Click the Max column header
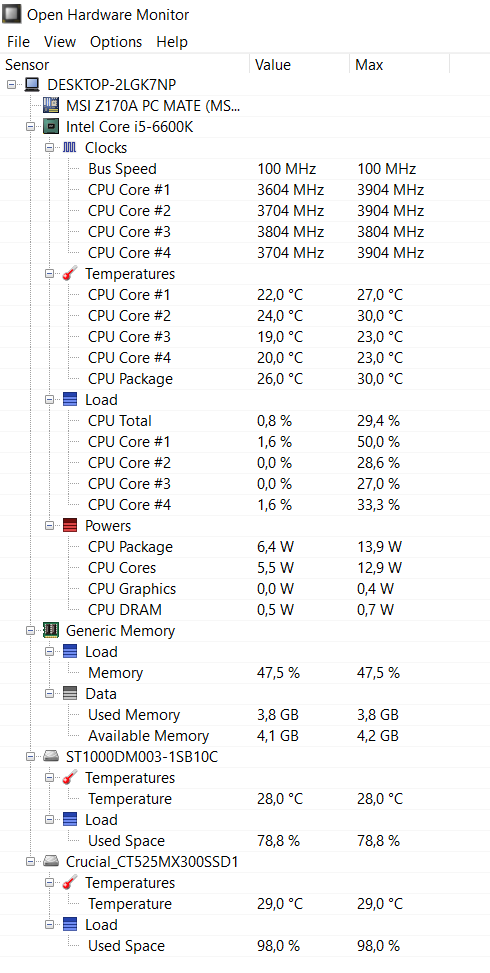 [399, 65]
